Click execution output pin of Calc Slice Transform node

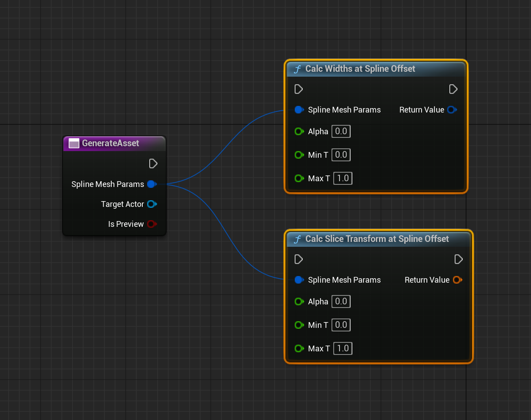[458, 260]
